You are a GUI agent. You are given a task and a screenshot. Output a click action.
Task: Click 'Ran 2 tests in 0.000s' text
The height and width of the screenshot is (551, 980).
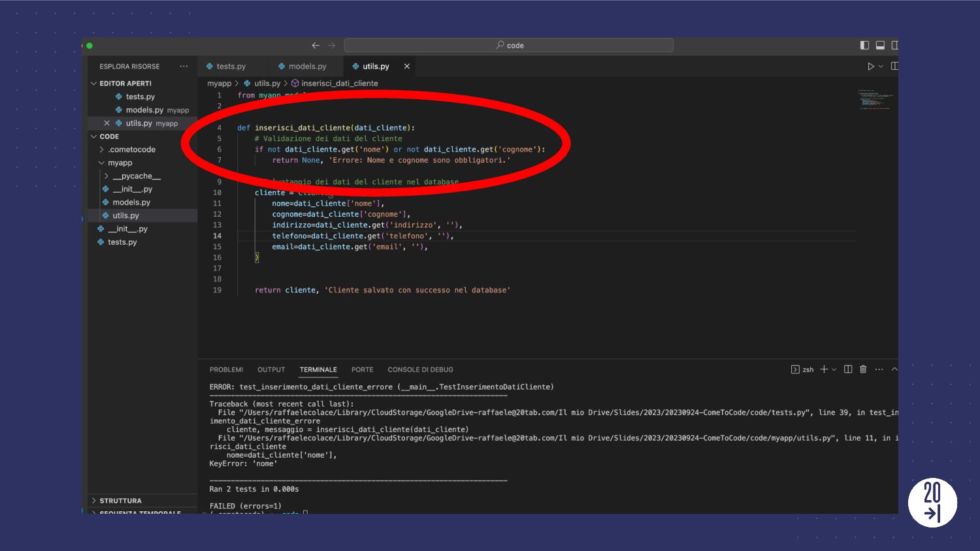click(x=254, y=490)
